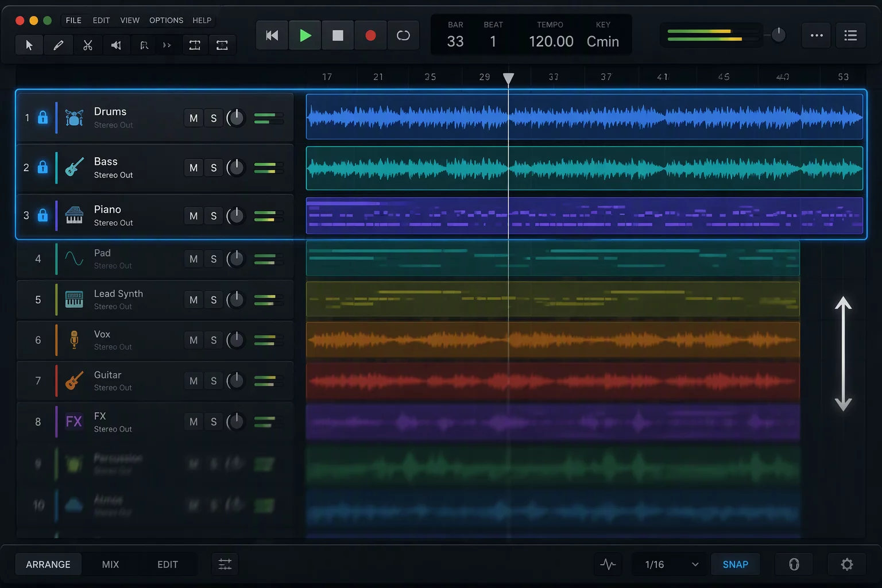This screenshot has height=588, width=882.
Task: Open the mixer sliders icon
Action: click(225, 564)
